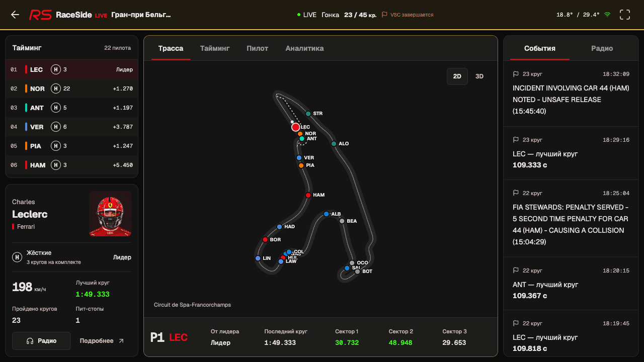Click the red LEC team color bar

(26, 69)
